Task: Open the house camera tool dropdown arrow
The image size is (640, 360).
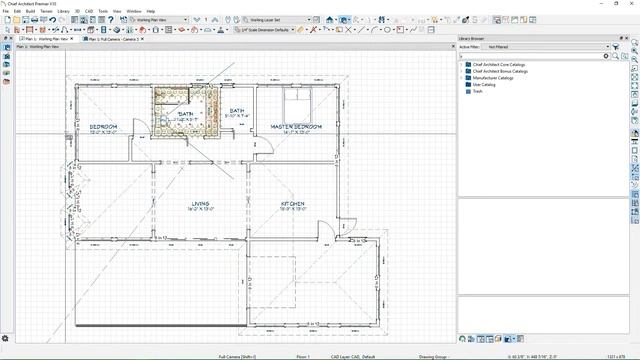Action: tap(336, 20)
